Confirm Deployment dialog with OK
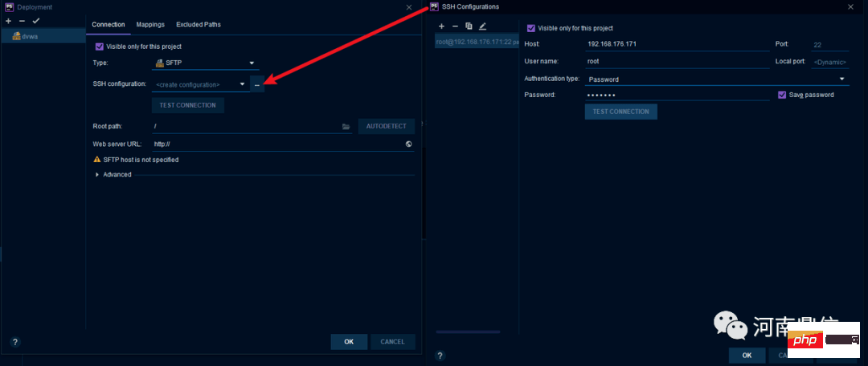The width and height of the screenshot is (868, 366). [349, 342]
